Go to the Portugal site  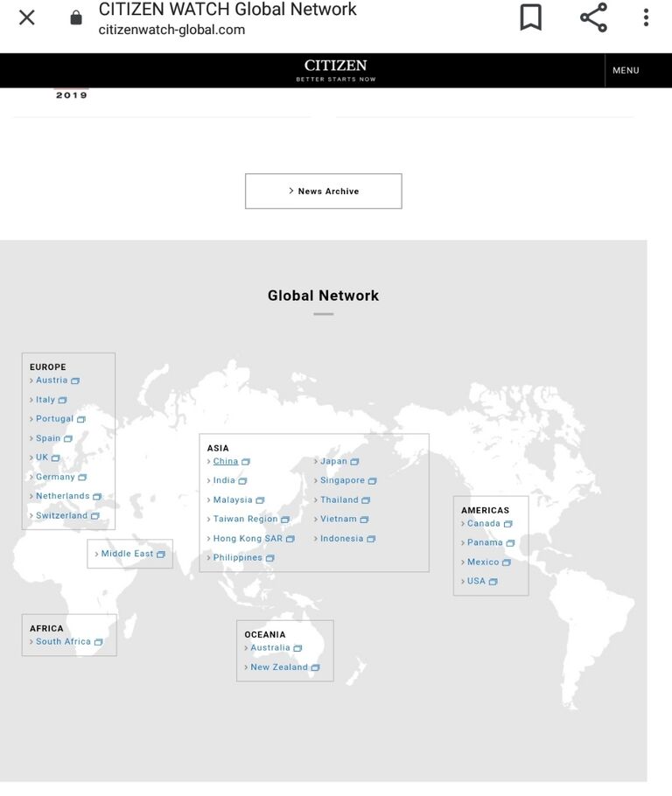click(54, 419)
